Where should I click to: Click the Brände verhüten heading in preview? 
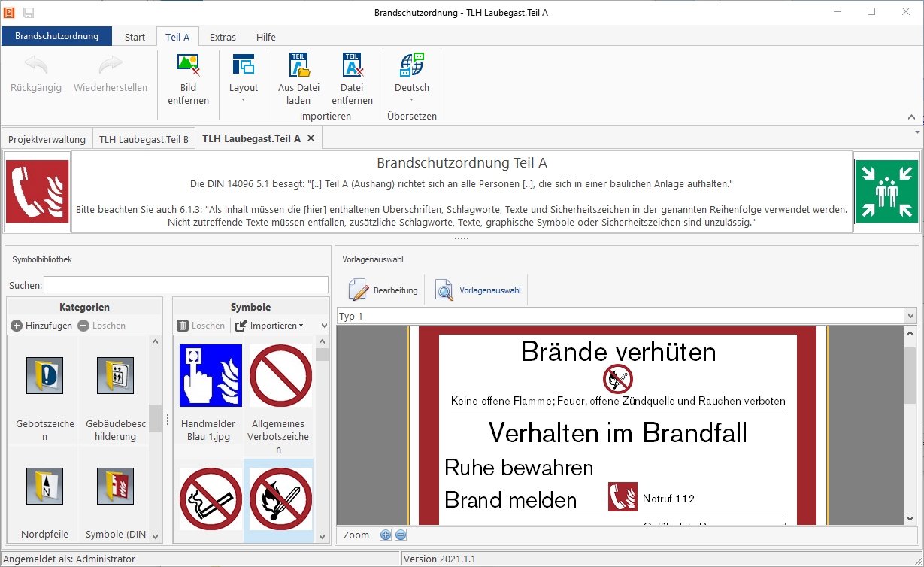pyautogui.click(x=618, y=351)
